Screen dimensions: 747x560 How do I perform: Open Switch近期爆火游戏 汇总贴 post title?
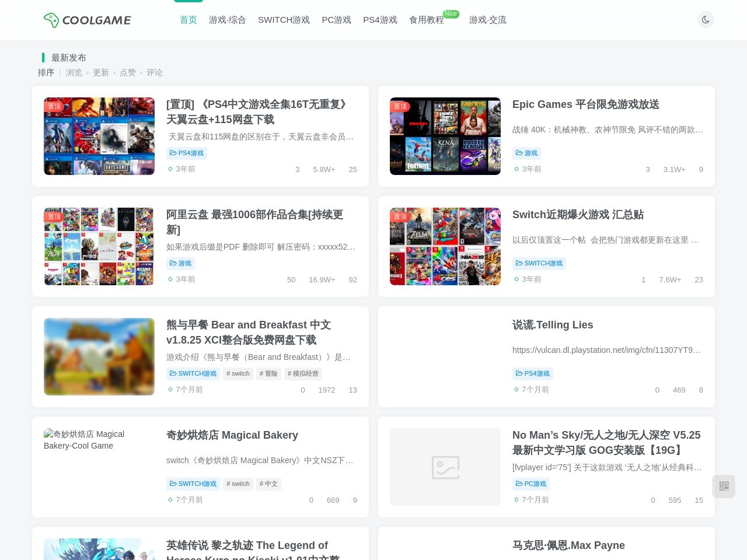(578, 215)
